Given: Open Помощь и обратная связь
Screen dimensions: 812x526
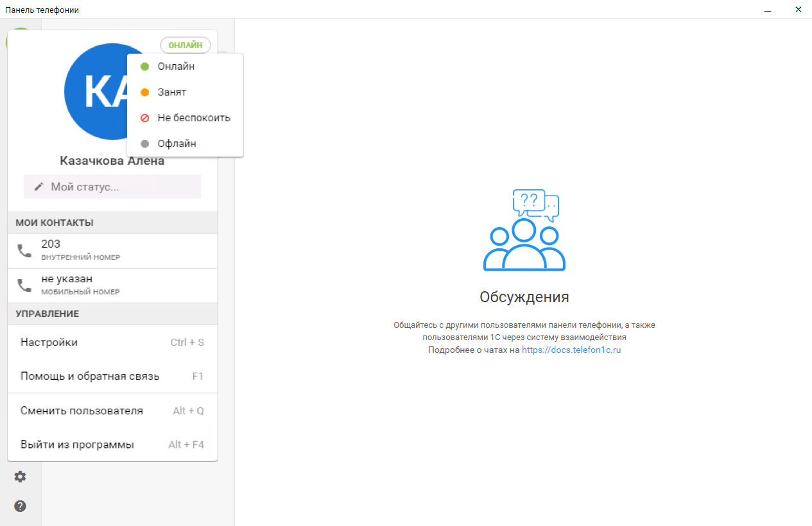Looking at the screenshot, I should click(x=113, y=377).
